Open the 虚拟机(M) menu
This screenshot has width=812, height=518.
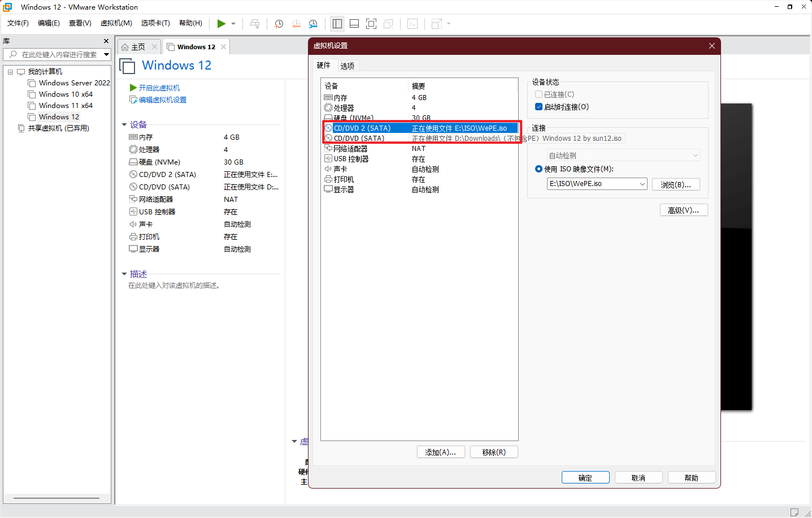point(116,23)
